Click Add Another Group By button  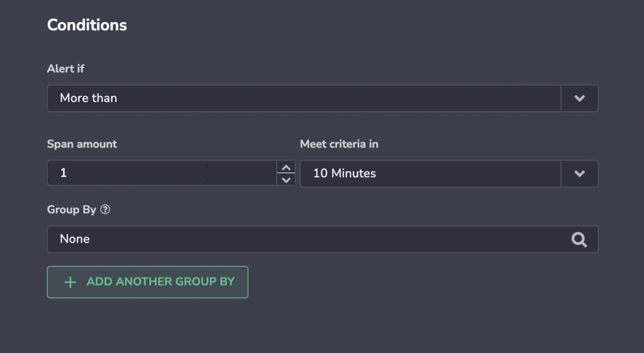(147, 282)
